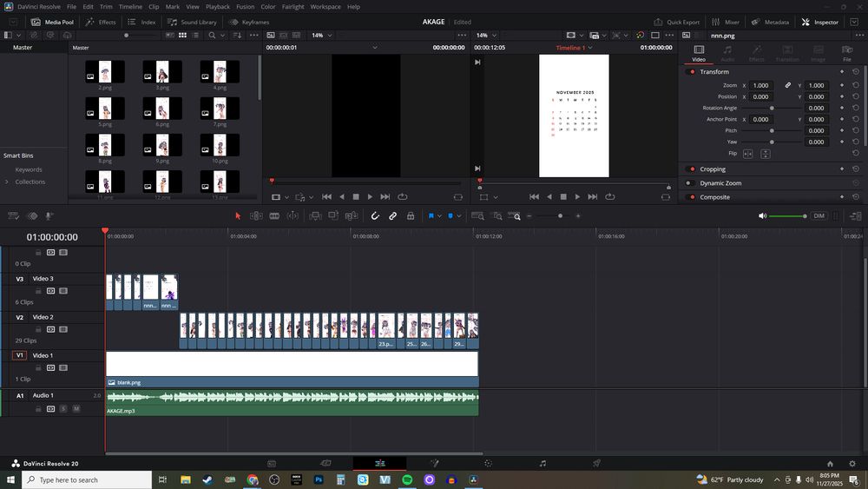Select the 6.png thumbnail in Media Pool
This screenshot has height=489, width=868.
pyautogui.click(x=161, y=109)
